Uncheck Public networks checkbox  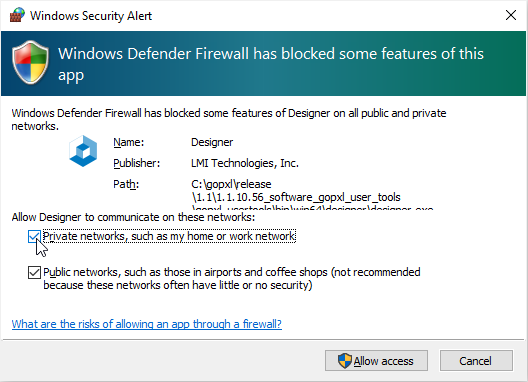(x=34, y=273)
